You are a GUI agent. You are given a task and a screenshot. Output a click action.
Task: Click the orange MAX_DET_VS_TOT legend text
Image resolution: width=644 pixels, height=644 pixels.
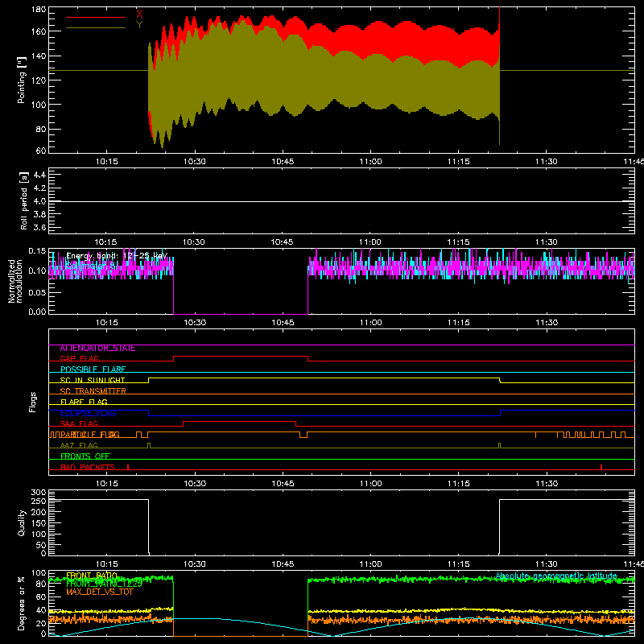pyautogui.click(x=100, y=592)
